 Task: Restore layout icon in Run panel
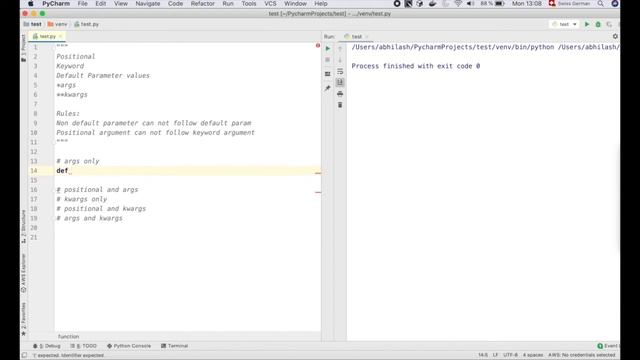pyautogui.click(x=328, y=74)
